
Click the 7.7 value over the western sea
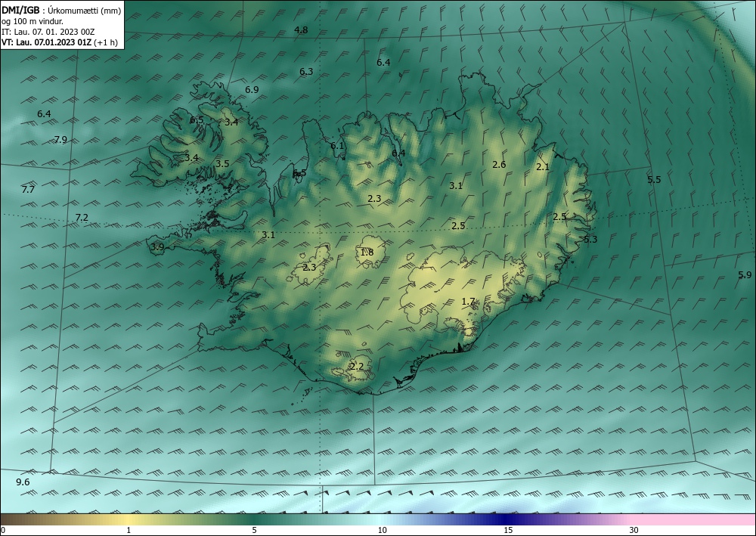click(x=28, y=190)
